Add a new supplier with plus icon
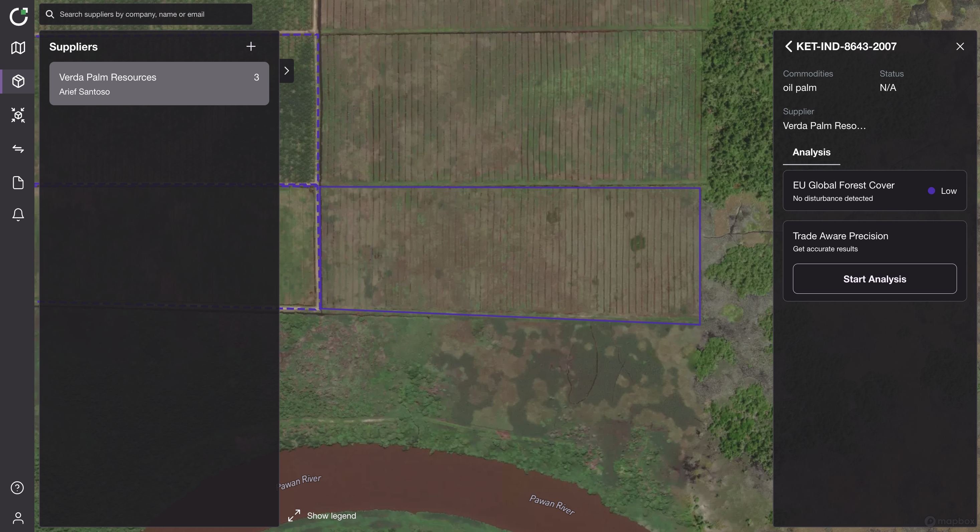Viewport: 980px width, 532px height. pyautogui.click(x=251, y=46)
